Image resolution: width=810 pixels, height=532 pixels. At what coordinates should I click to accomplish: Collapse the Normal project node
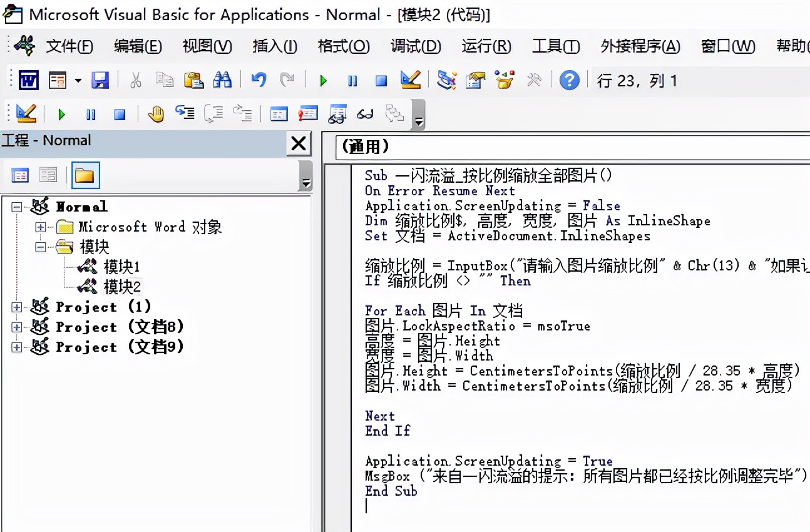click(x=17, y=207)
